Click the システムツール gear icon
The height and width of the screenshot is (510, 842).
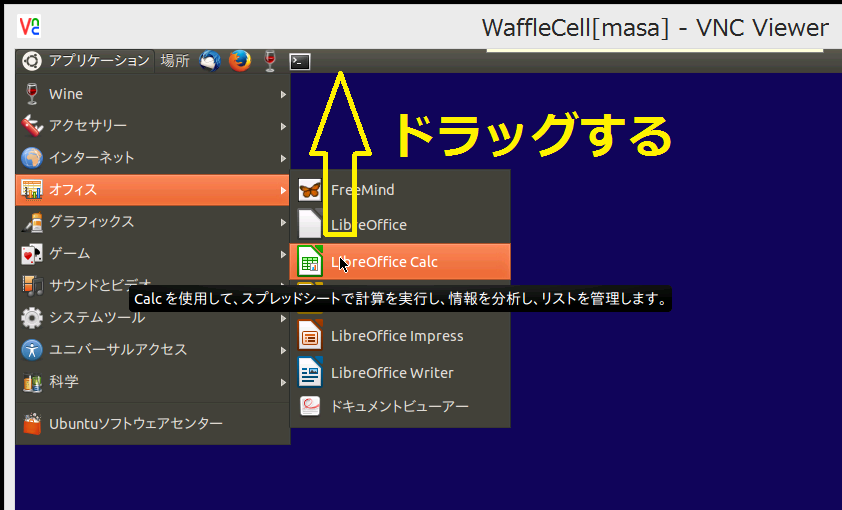tap(32, 317)
